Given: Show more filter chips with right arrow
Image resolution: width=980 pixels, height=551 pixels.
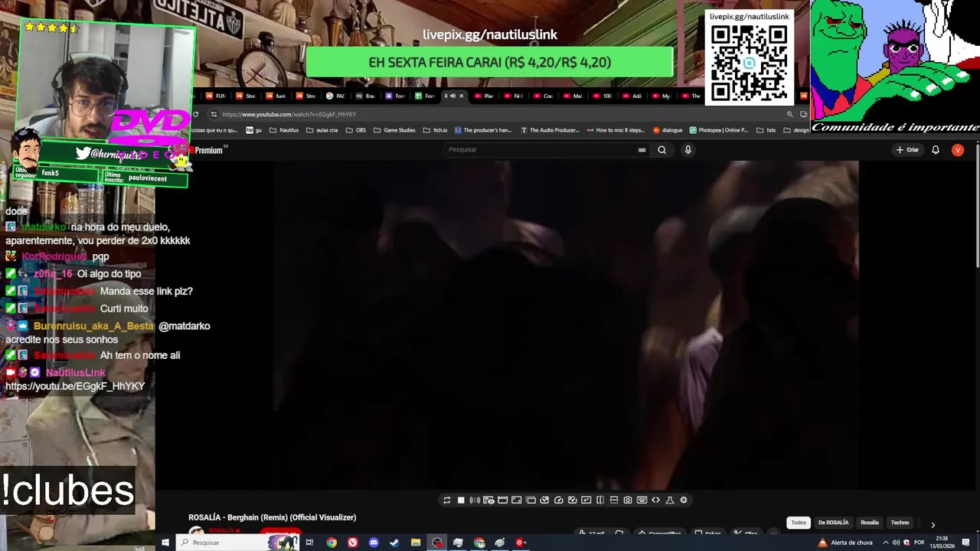Looking at the screenshot, I should (933, 524).
